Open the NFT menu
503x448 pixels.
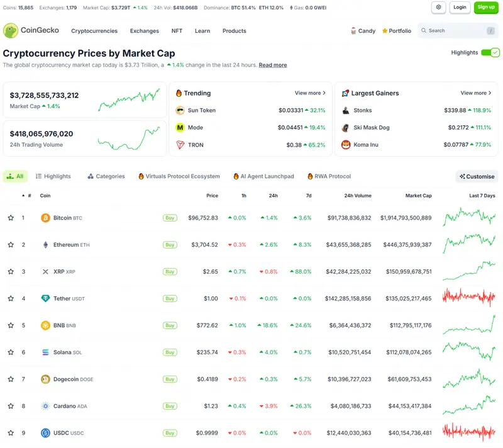pyautogui.click(x=177, y=31)
